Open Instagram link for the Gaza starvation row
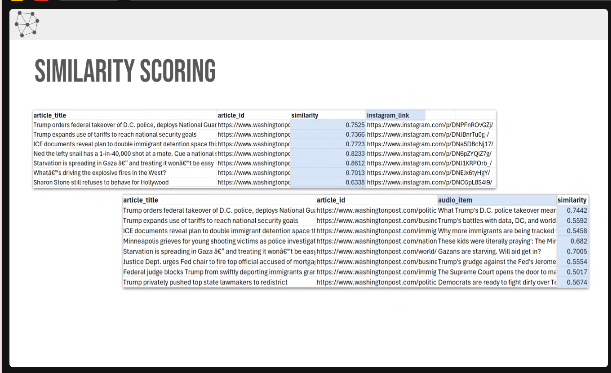The image size is (611, 373). 429,163
